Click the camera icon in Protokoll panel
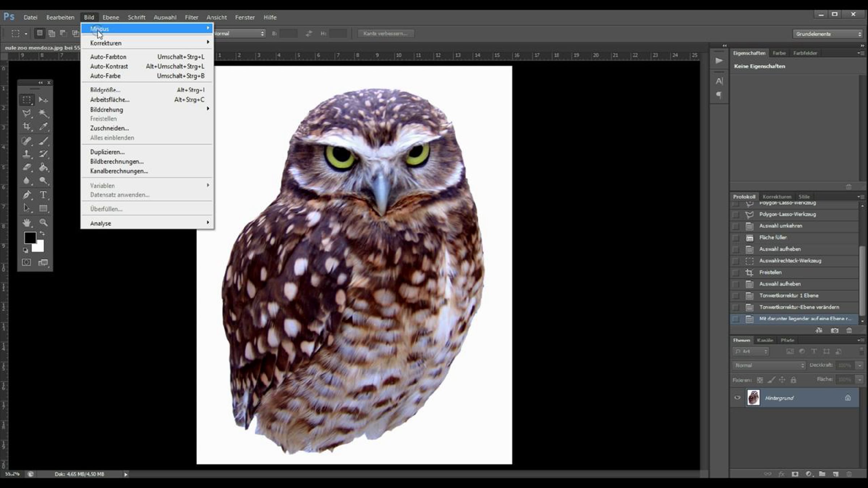Viewport: 868px width, 488px height. 834,330
